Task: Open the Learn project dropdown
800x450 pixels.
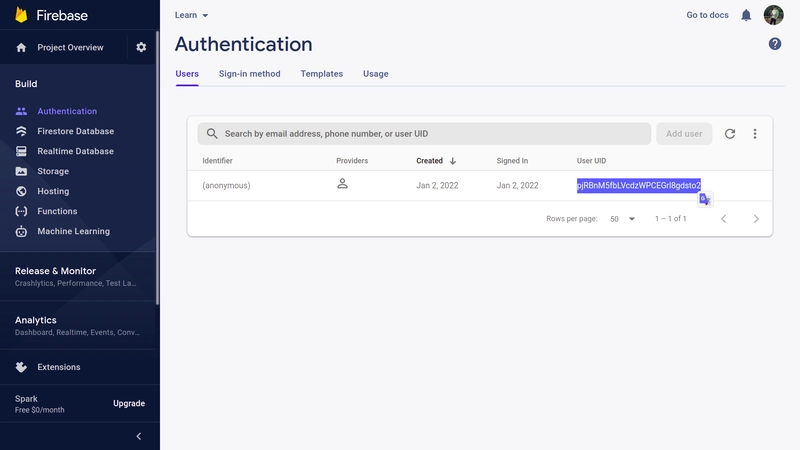Action: pos(191,15)
